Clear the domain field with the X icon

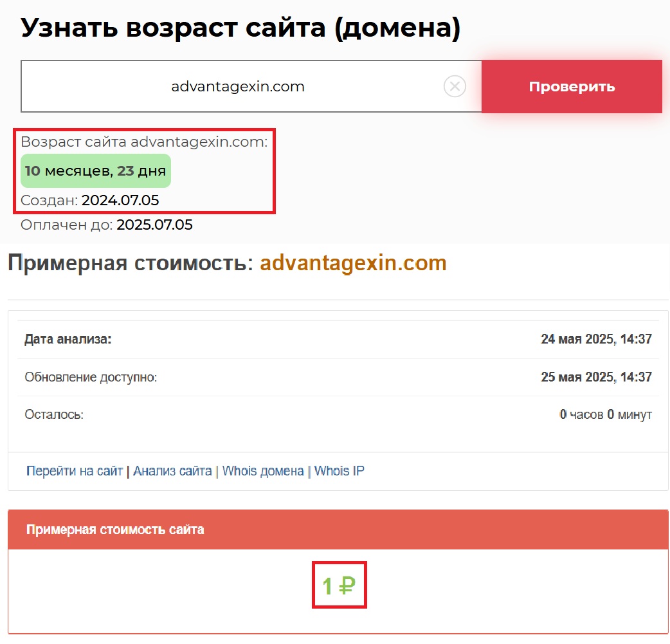[x=455, y=86]
